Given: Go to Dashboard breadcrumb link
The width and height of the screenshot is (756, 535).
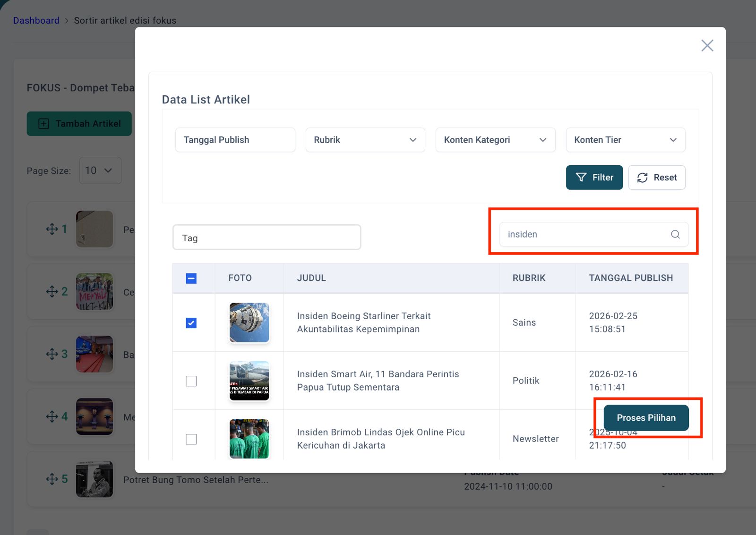Looking at the screenshot, I should (x=36, y=20).
